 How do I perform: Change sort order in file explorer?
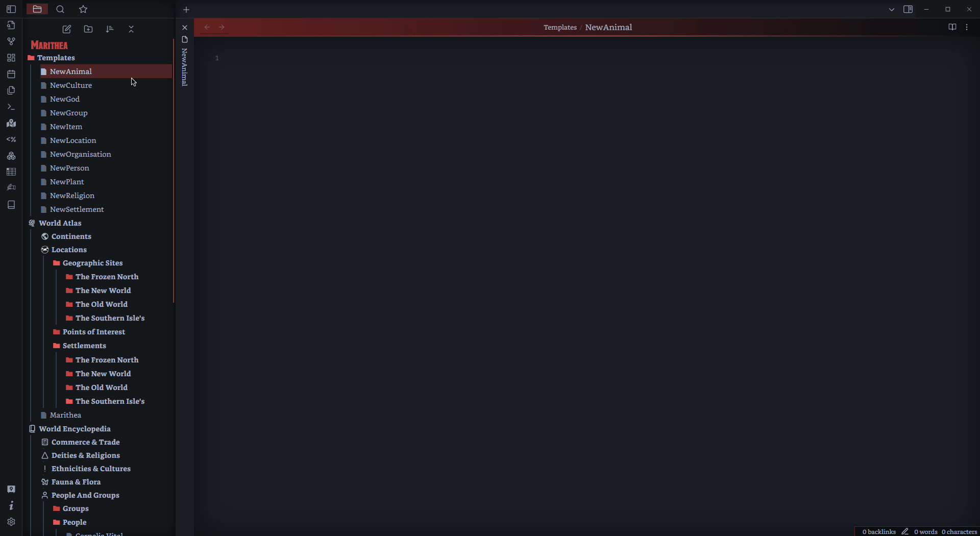click(110, 29)
